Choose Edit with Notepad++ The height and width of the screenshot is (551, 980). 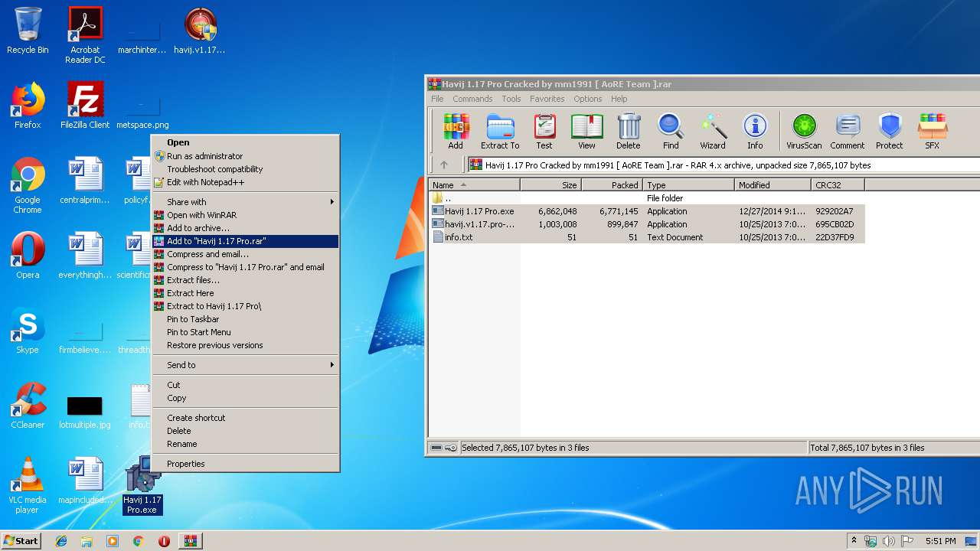coord(245,182)
